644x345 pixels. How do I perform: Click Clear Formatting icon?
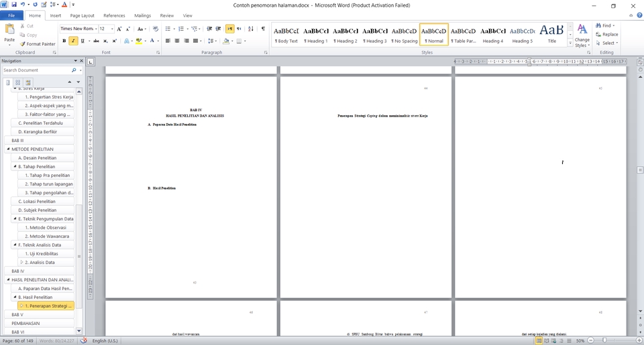155,29
